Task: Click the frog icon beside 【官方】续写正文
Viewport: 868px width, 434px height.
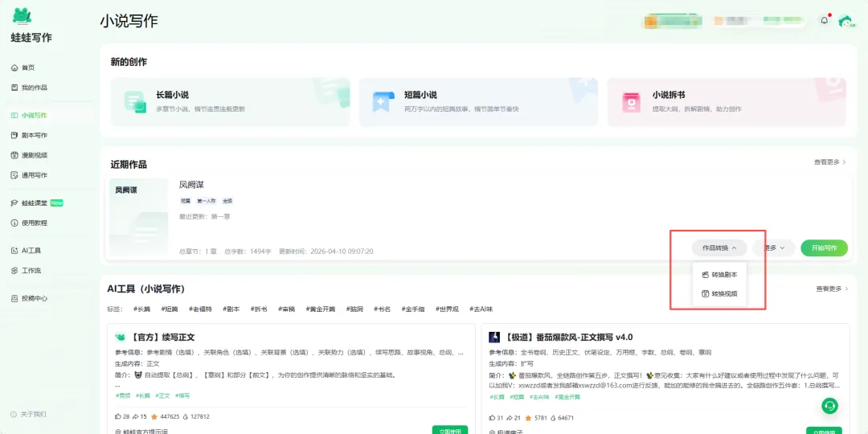Action: pyautogui.click(x=120, y=337)
